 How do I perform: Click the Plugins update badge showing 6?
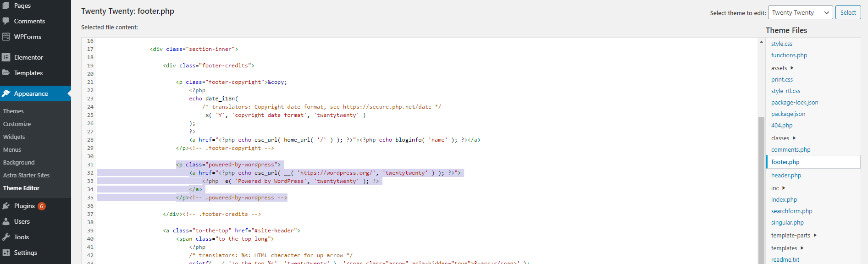coord(41,206)
